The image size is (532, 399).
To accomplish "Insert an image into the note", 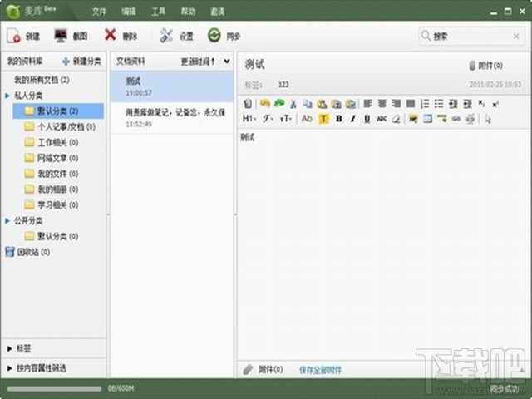I will click(x=413, y=119).
